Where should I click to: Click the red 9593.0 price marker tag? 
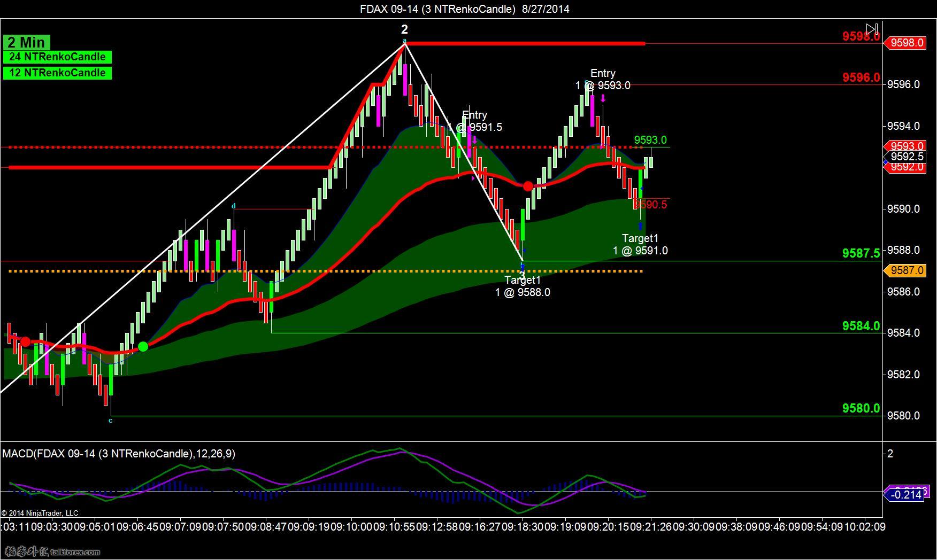[x=905, y=146]
